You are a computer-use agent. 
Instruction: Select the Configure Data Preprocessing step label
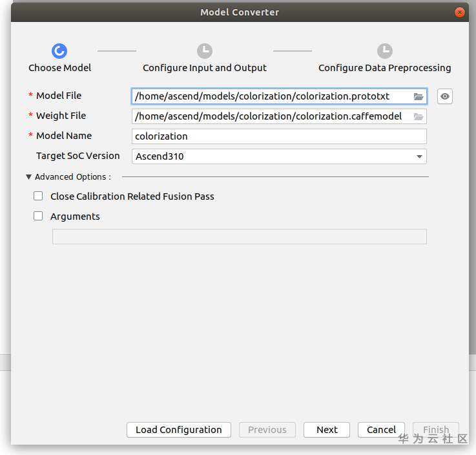click(x=384, y=68)
